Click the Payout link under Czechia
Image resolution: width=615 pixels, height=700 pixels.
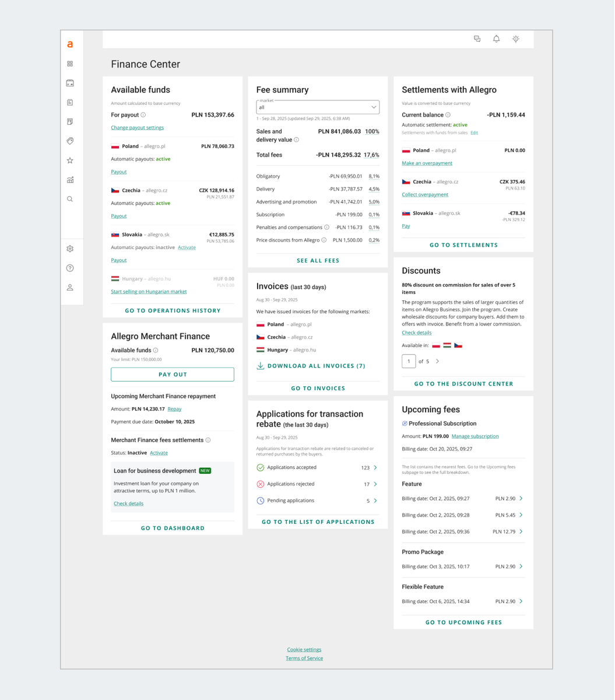[118, 216]
